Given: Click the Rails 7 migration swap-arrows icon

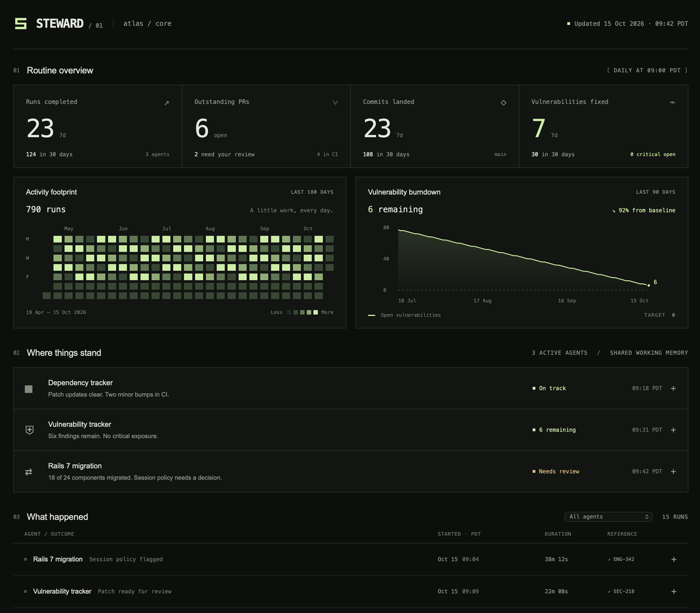Looking at the screenshot, I should [x=29, y=472].
